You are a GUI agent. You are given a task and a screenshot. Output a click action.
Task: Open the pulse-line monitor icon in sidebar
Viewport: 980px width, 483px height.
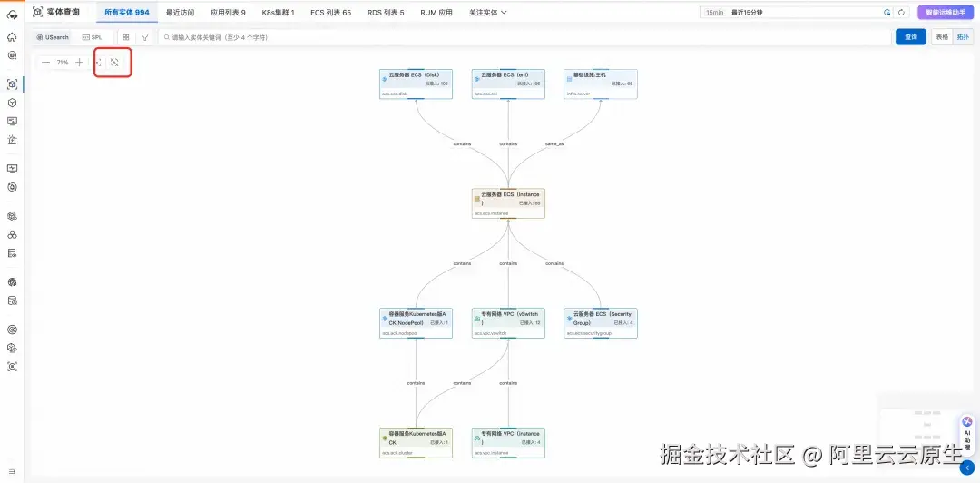[12, 168]
